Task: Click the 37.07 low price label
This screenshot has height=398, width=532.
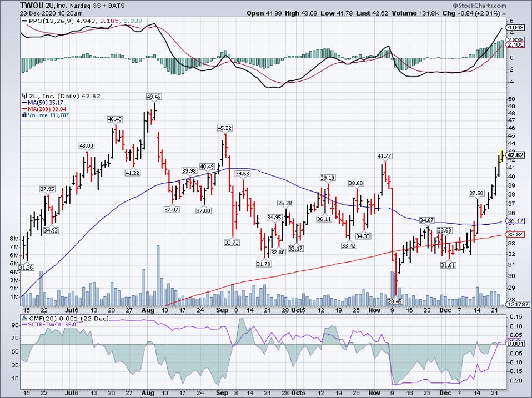Action: (x=172, y=210)
